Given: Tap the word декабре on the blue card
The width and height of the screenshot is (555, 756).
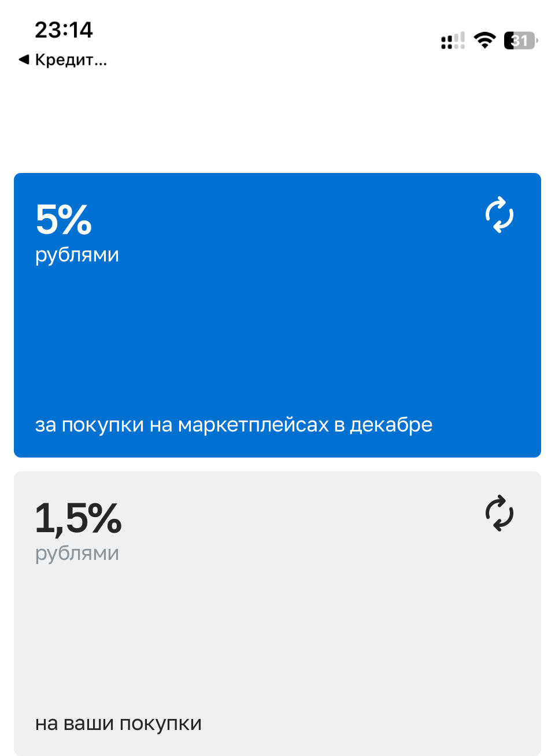Looking at the screenshot, I should (391, 425).
